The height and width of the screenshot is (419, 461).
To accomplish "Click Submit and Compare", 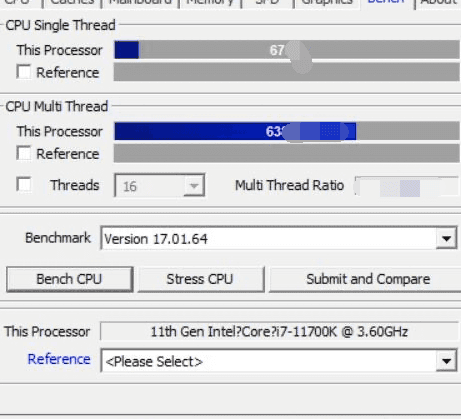I will click(367, 279).
